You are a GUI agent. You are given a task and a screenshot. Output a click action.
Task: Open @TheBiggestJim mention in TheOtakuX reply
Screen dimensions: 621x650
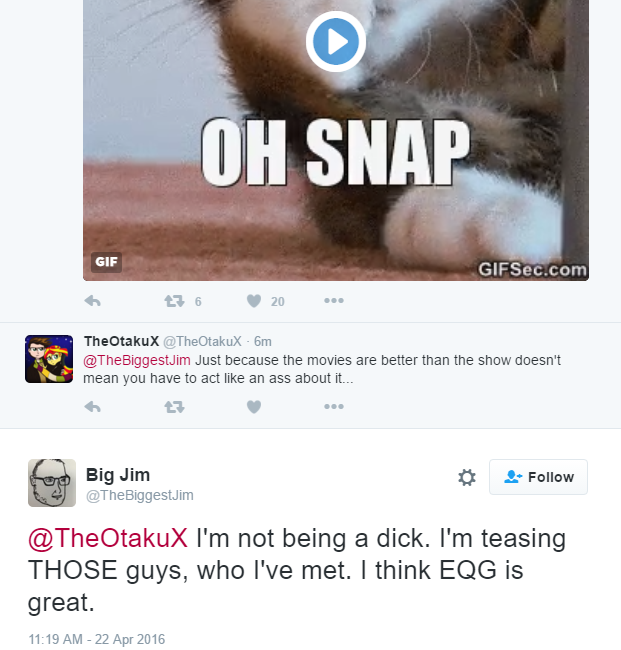[137, 358]
